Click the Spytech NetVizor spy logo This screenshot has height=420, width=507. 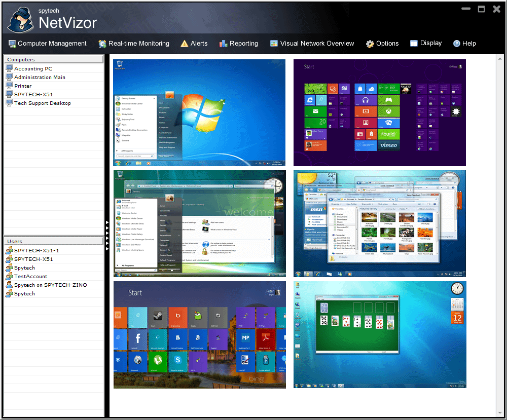21,20
